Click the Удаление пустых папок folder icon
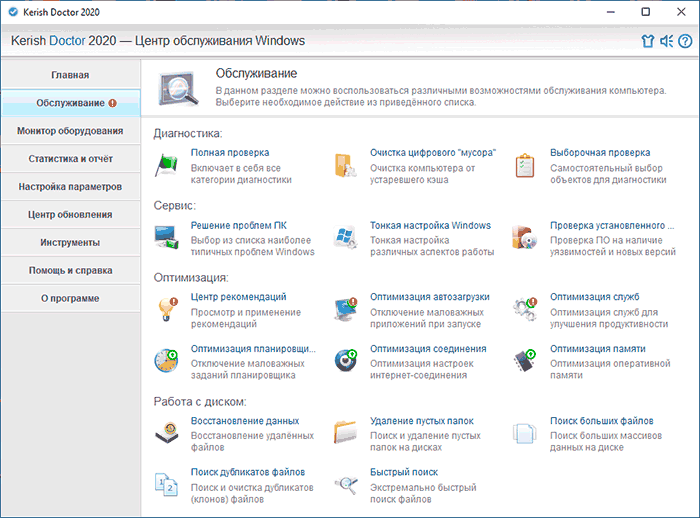 click(345, 433)
